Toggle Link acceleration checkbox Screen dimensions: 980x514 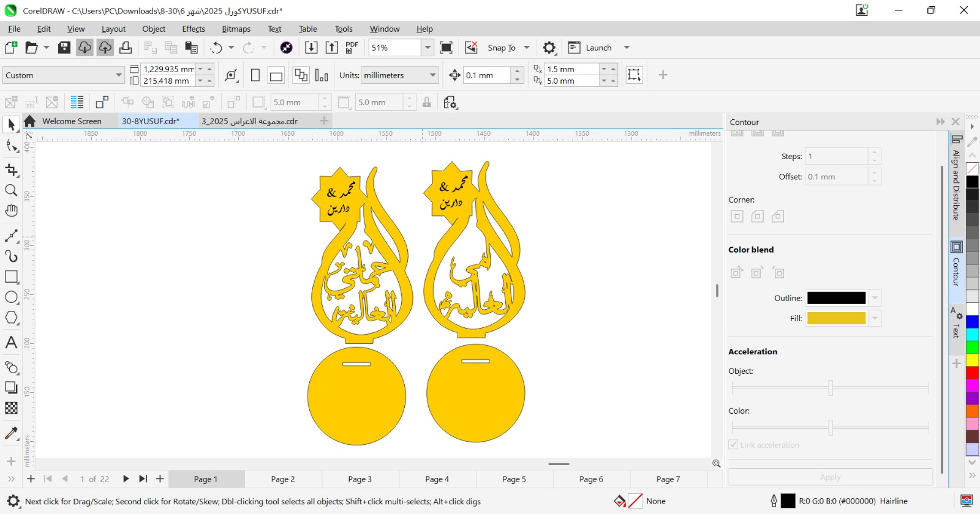(733, 445)
